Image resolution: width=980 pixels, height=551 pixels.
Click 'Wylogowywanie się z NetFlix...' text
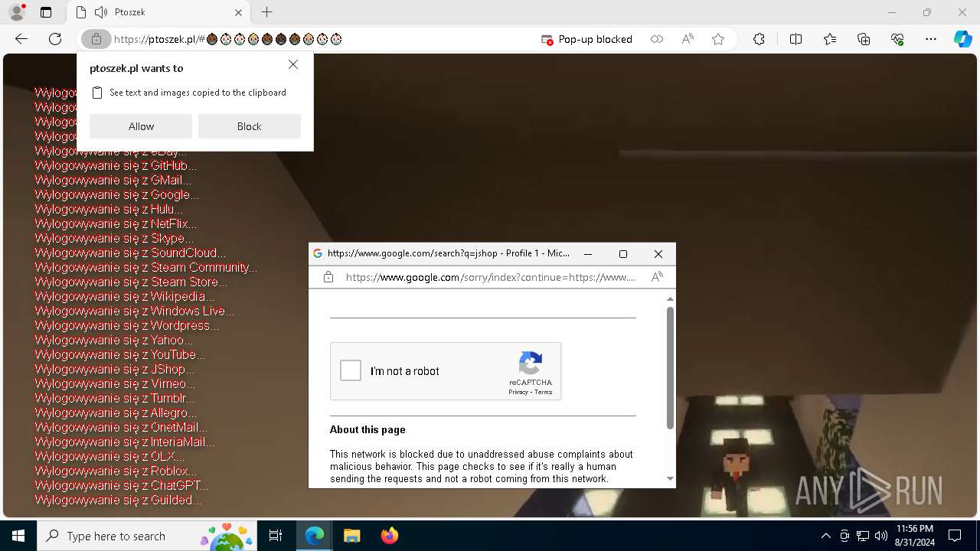[x=116, y=223]
